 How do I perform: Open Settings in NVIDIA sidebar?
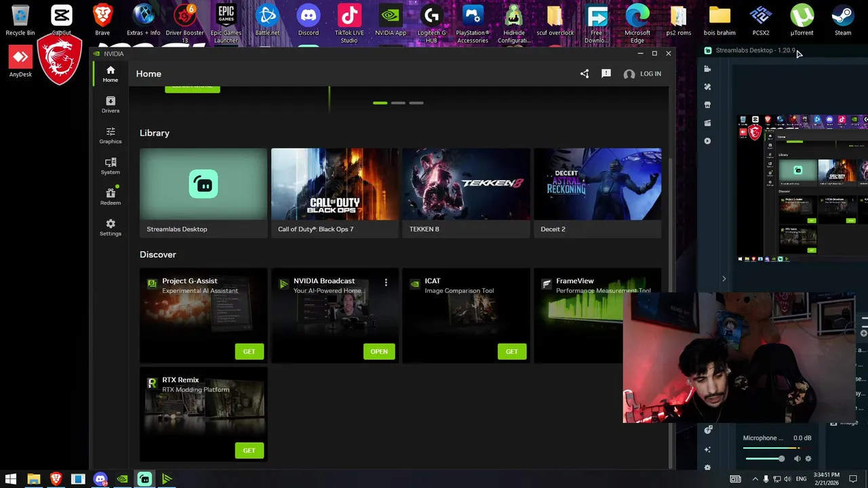(x=111, y=228)
